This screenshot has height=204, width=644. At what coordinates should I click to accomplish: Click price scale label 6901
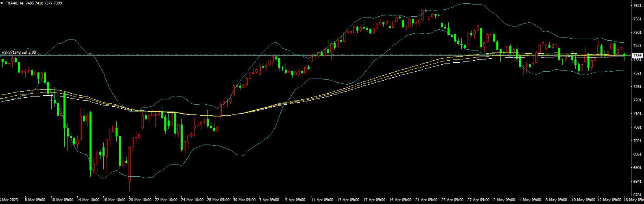(637, 168)
